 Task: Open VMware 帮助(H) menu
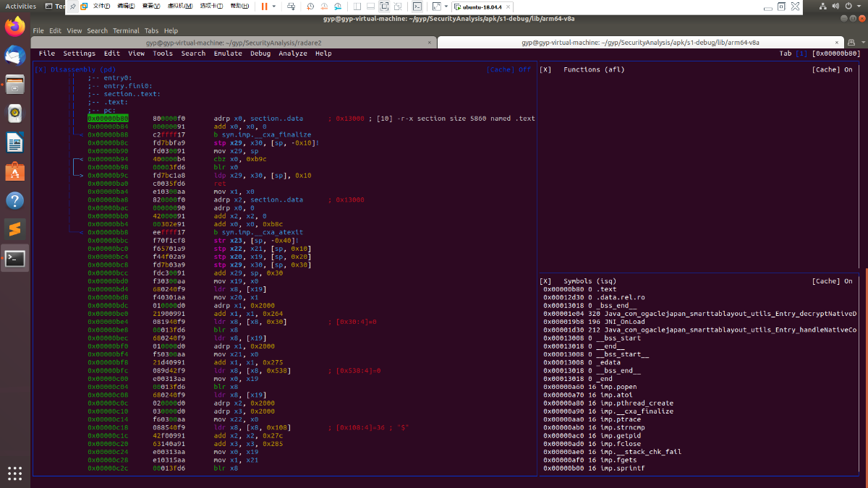tap(239, 6)
